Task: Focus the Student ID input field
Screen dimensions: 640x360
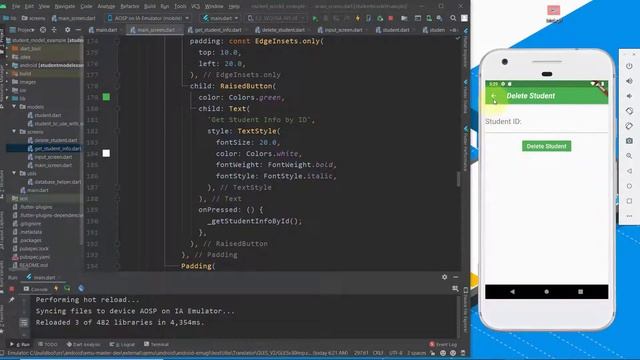Action: (547, 122)
